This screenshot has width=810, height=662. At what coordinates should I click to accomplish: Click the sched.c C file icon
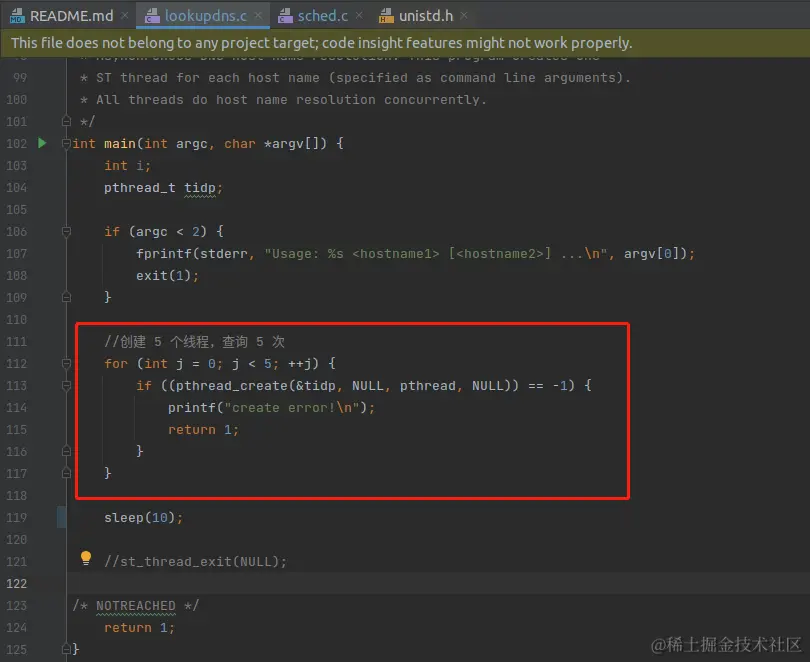tap(285, 16)
